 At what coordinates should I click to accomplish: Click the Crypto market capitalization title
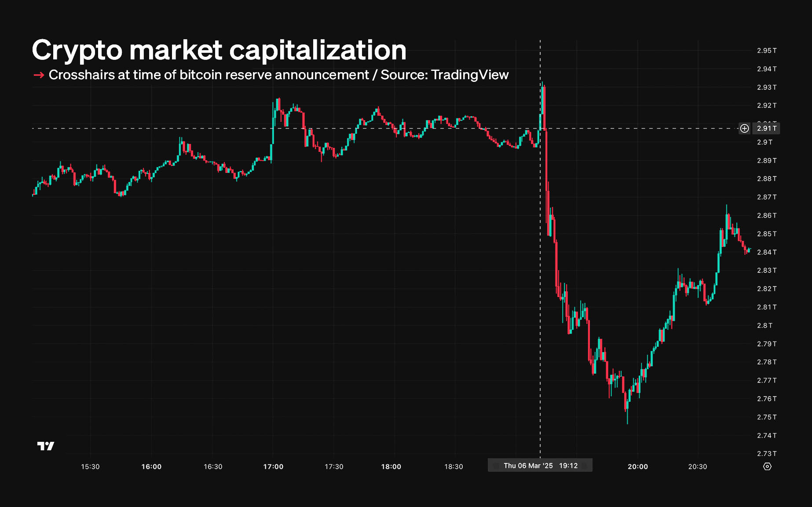pos(219,50)
